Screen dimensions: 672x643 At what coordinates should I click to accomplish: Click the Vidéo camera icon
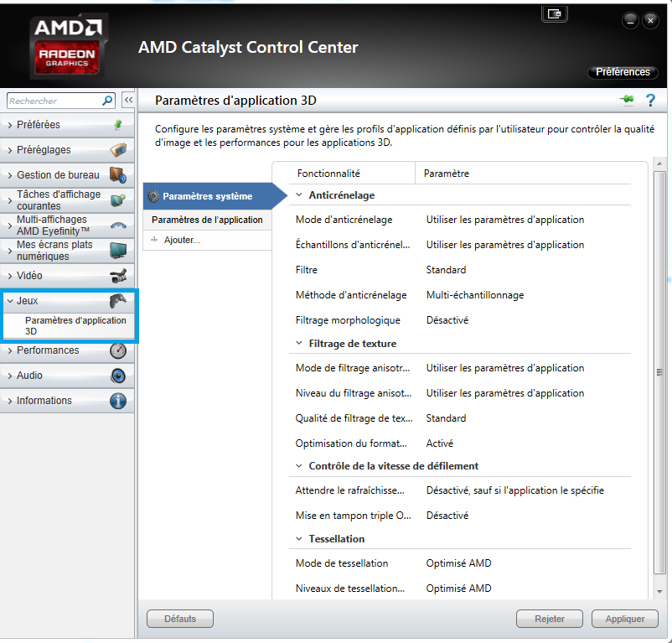pyautogui.click(x=118, y=276)
